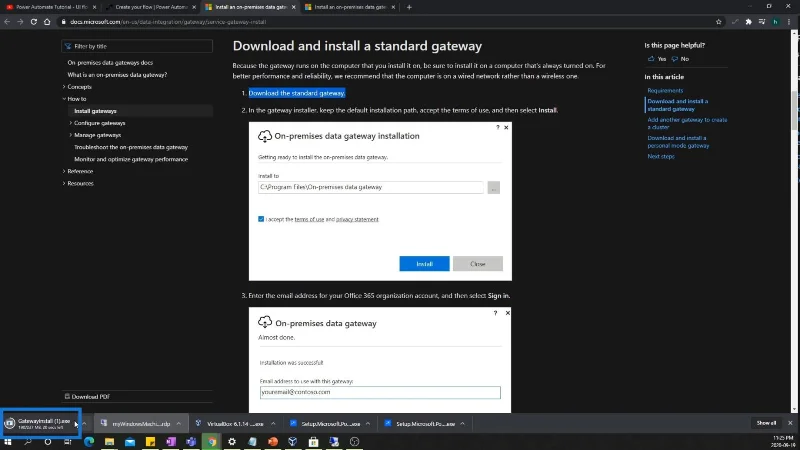This screenshot has height=450, width=800.
Task: Click the docs.microsoft.com address bar
Action: [x=387, y=22]
